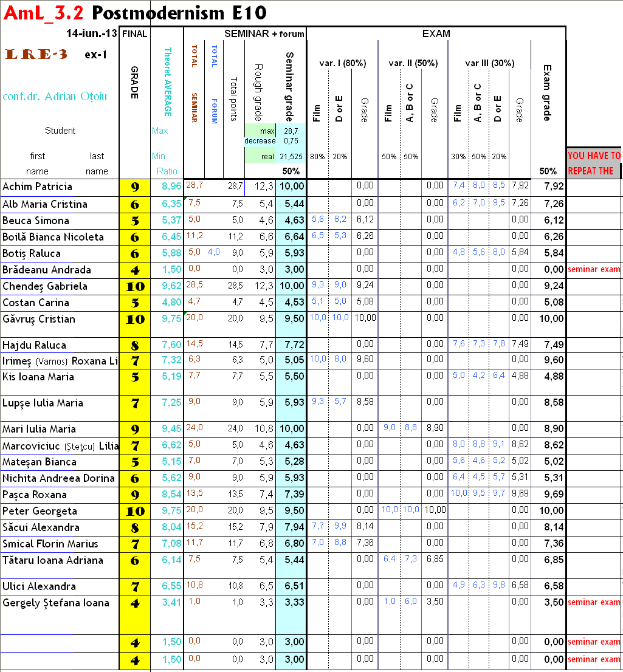This screenshot has height=672, width=623.
Task: Select Smical Florin Marius's average '7,08'
Action: tap(171, 543)
